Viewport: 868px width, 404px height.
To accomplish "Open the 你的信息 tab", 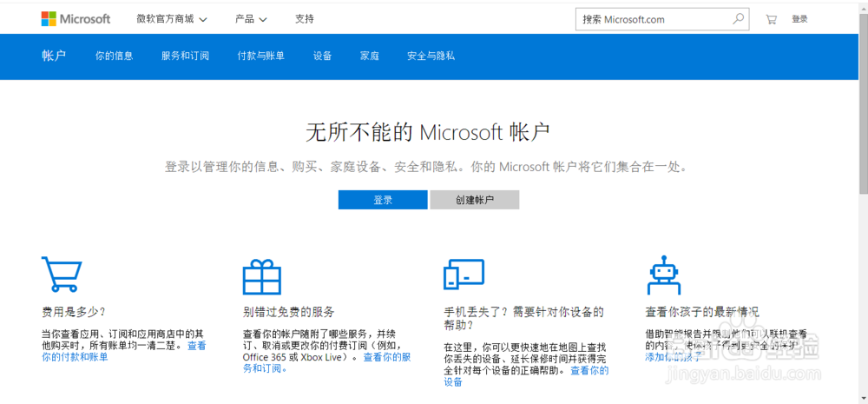I will click(x=114, y=56).
